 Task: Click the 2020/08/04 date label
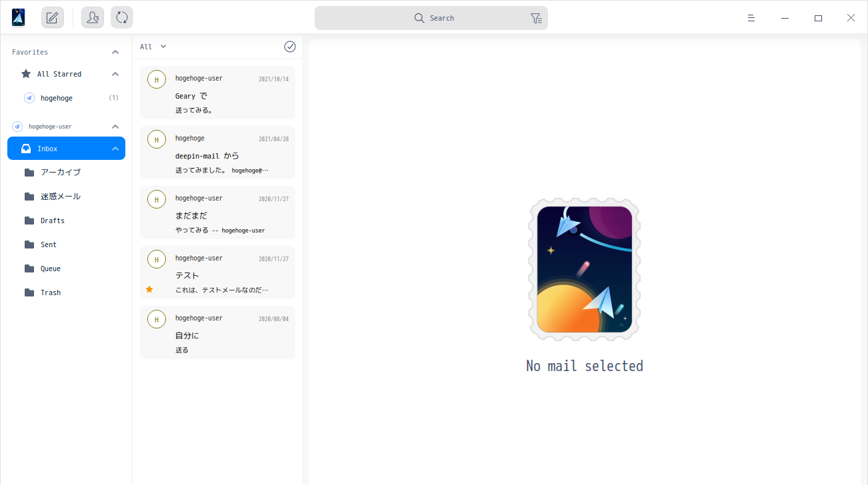[274, 319]
